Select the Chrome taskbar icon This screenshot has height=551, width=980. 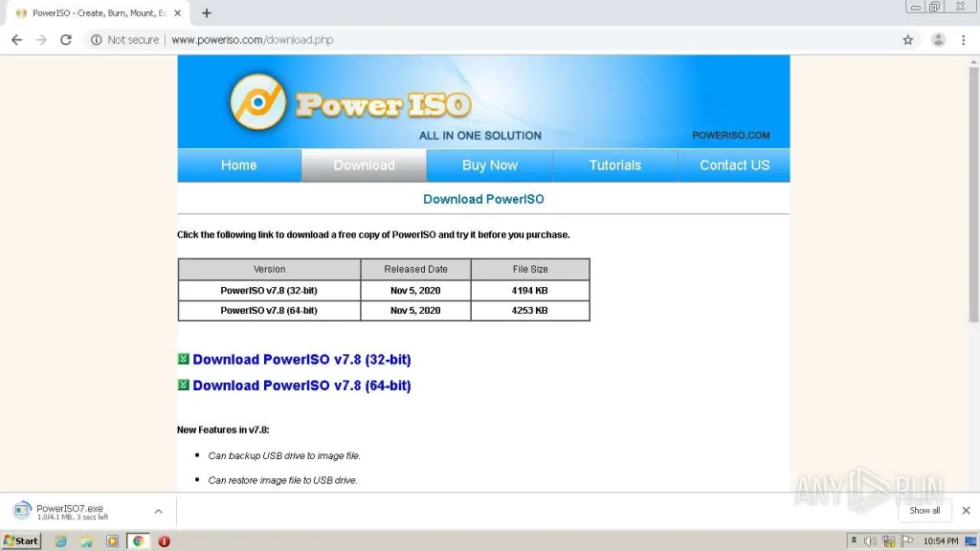coord(138,541)
